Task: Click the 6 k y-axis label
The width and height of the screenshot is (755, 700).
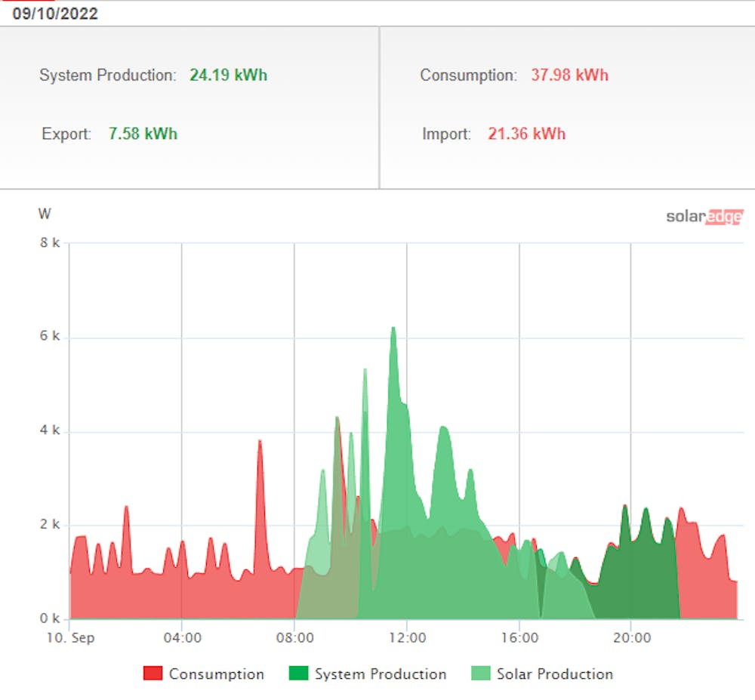Action: pyautogui.click(x=50, y=336)
